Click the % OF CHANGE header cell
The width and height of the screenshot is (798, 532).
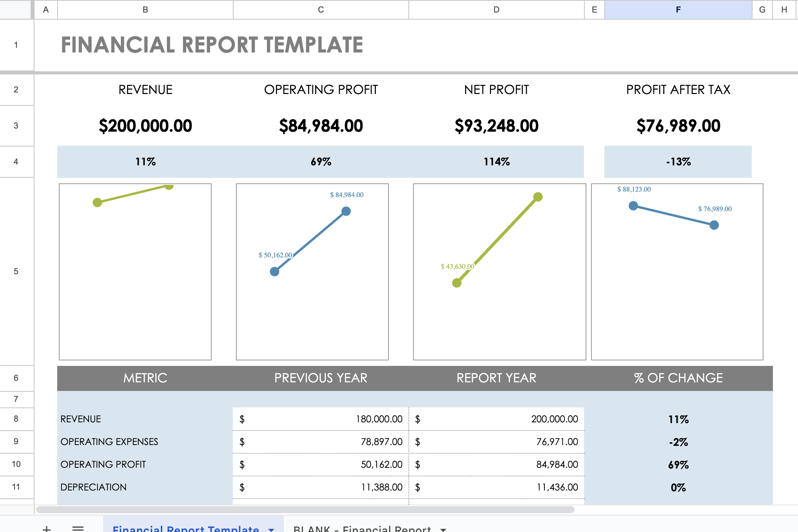(x=678, y=378)
